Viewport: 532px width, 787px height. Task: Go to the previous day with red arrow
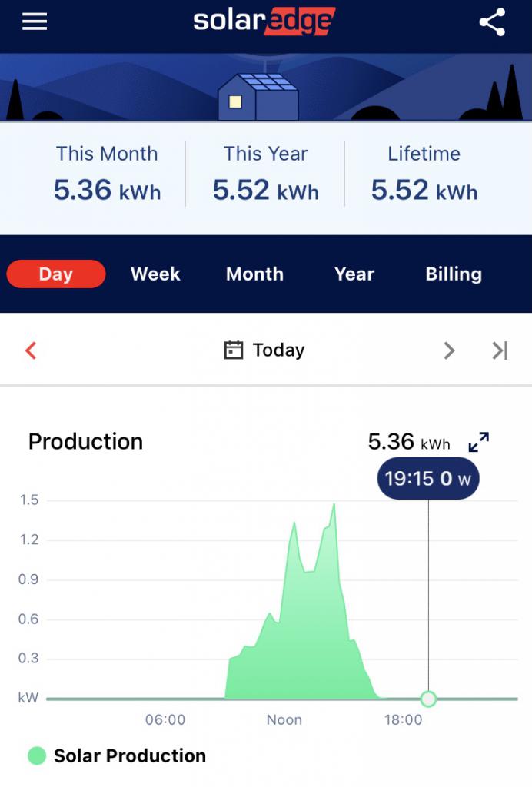click(31, 350)
